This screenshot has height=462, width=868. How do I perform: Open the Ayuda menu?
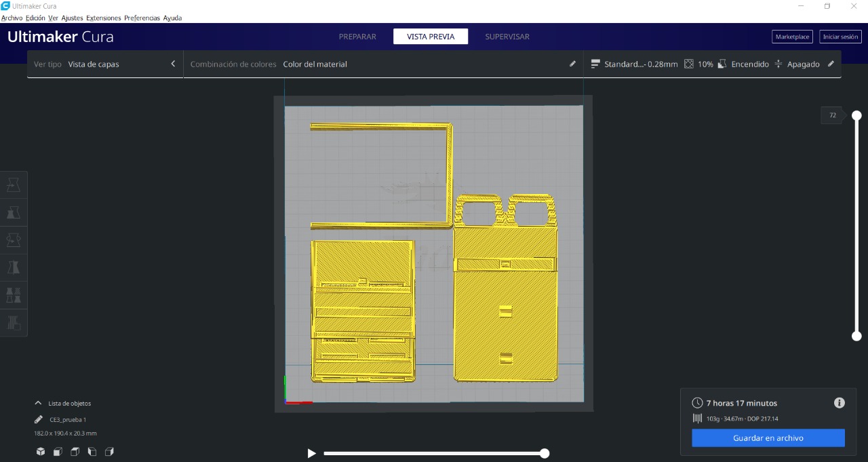click(x=172, y=18)
